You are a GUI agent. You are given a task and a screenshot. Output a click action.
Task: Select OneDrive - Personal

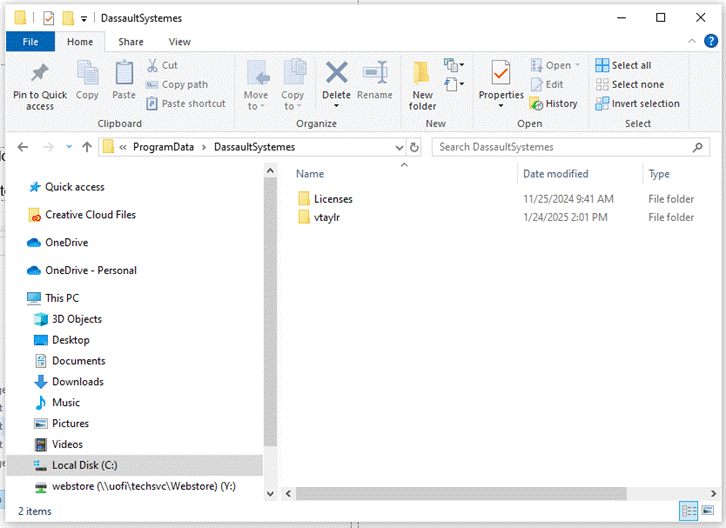click(x=91, y=270)
